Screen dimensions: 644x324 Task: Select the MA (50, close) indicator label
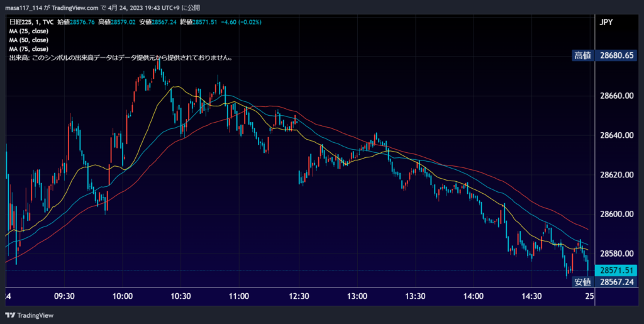[29, 40]
